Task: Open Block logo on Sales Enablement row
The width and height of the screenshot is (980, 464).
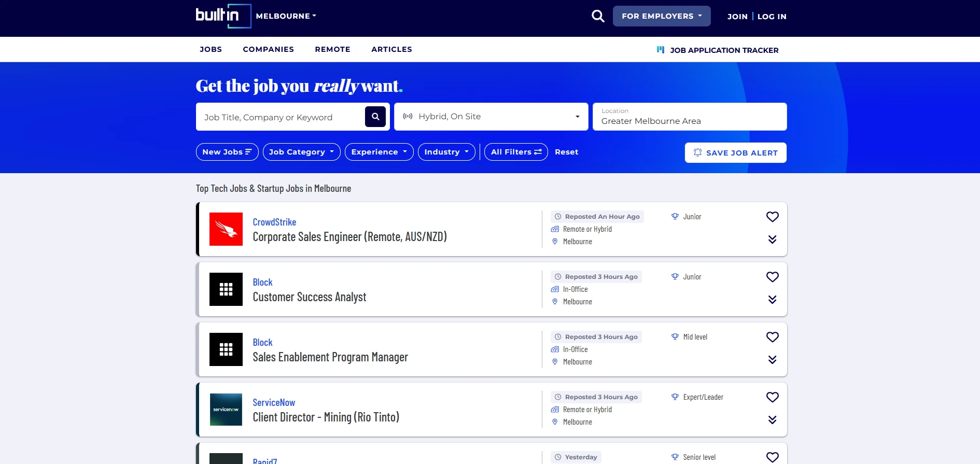Action: click(x=226, y=349)
